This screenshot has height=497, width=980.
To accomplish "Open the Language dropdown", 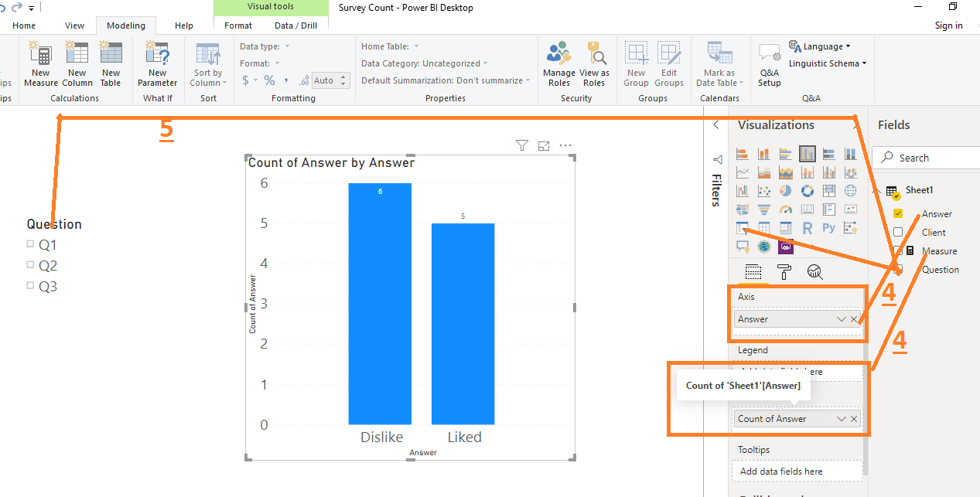I will point(820,46).
